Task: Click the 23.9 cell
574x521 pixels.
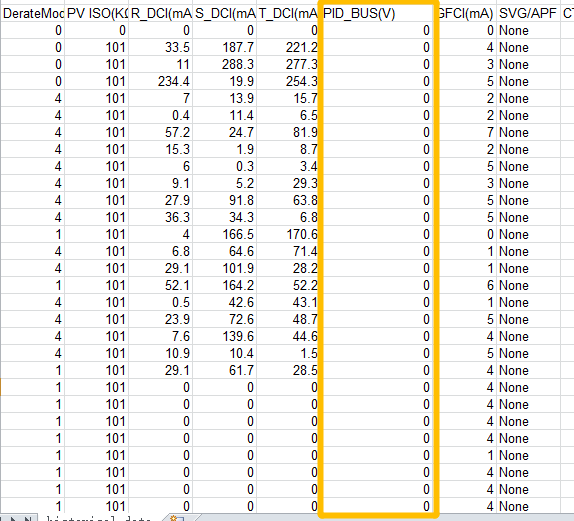Action: coord(161,319)
